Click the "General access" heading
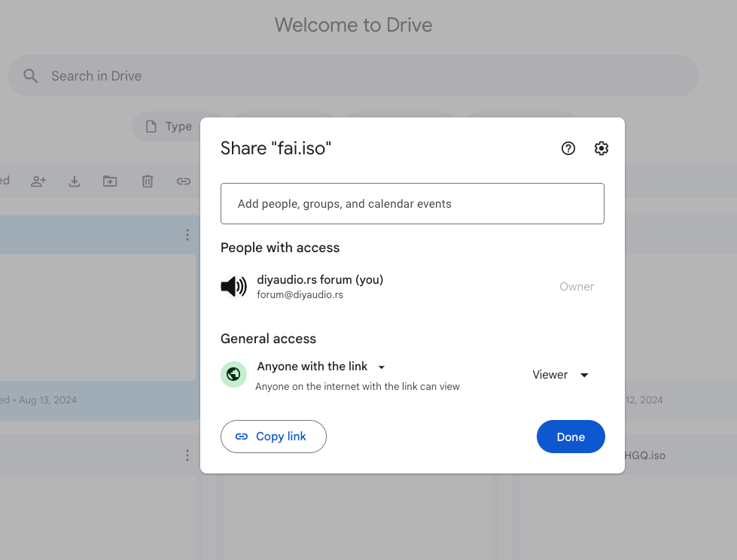The height and width of the screenshot is (560, 737). pos(269,339)
